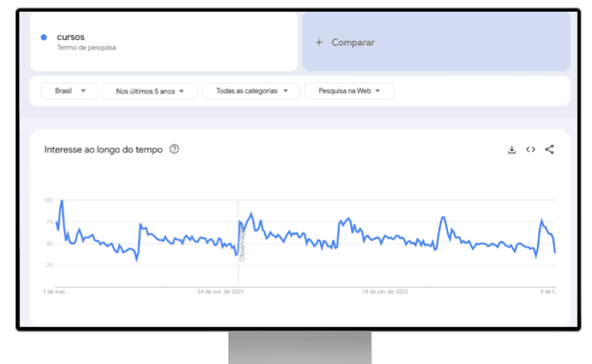Click the cursos search term field
This screenshot has width=592, height=364.
71,37
